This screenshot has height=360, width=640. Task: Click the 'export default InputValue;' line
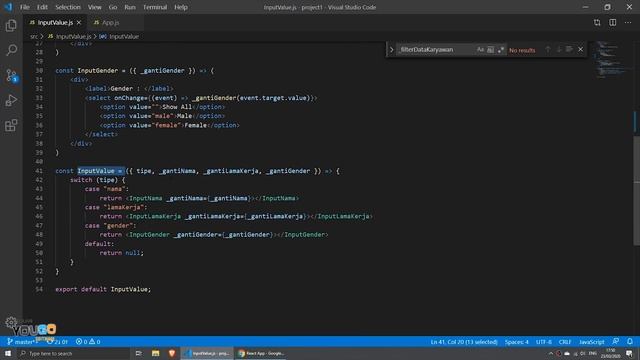[103, 289]
